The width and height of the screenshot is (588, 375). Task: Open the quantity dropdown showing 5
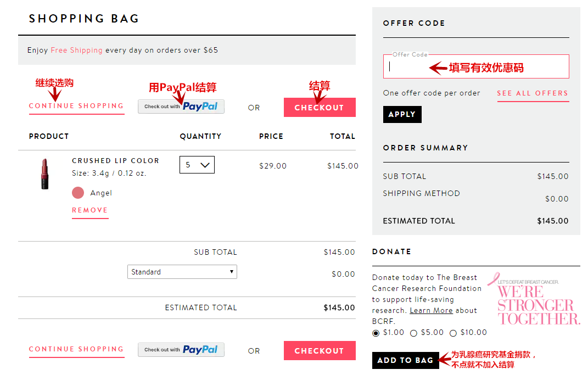[x=197, y=165]
